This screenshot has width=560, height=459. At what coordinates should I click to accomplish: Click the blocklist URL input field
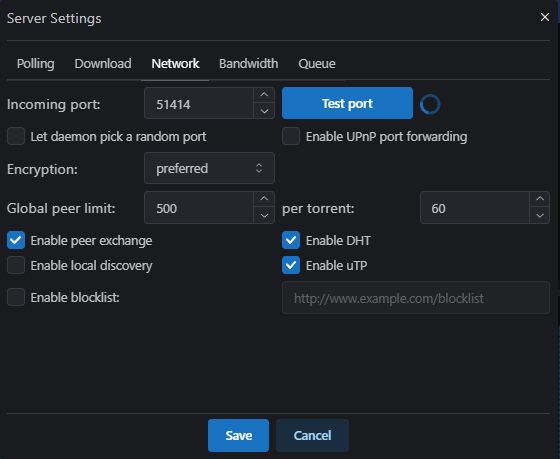coord(416,298)
